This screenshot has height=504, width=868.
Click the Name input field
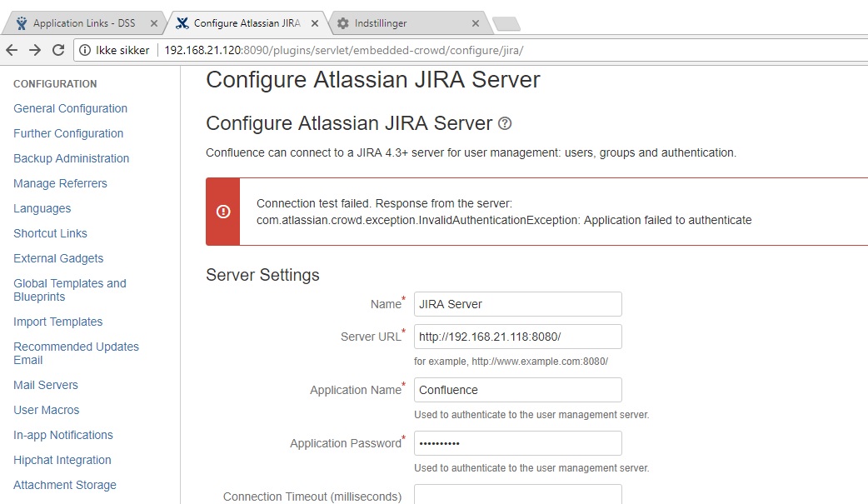pyautogui.click(x=517, y=304)
